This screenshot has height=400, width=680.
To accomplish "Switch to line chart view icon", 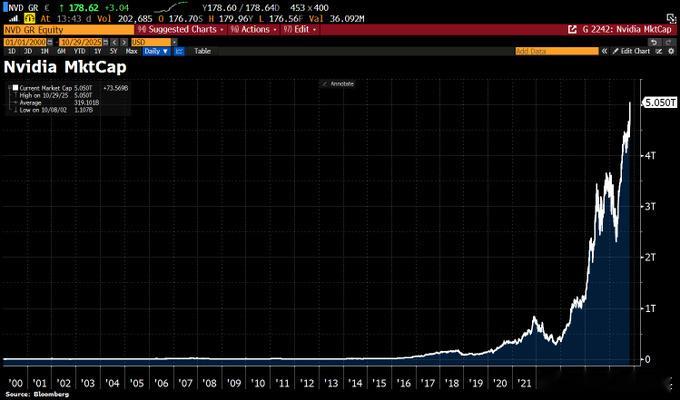I will 180,51.
